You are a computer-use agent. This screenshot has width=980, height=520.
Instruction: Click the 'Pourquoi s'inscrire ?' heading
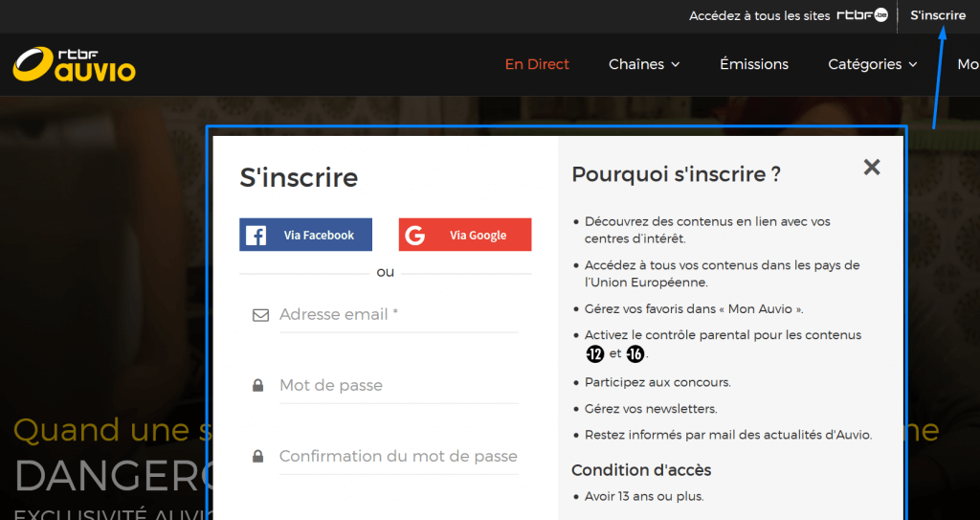click(677, 174)
